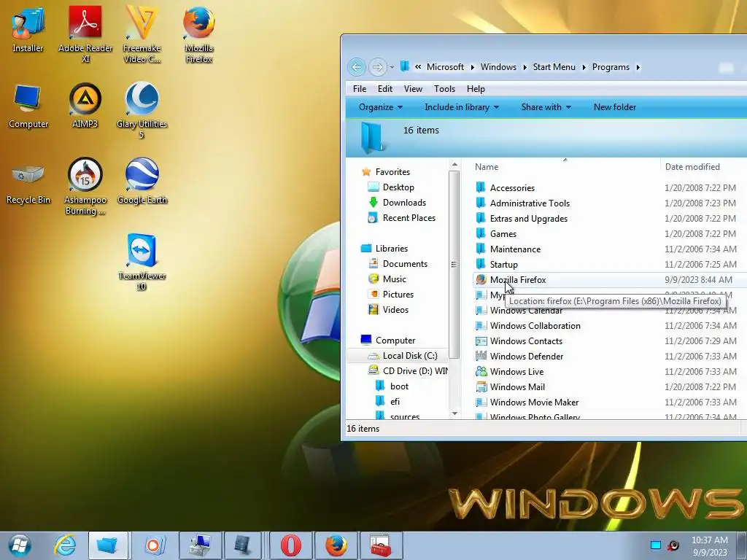Screen dimensions: 747x560
Task: Click the navigation pane scrollbar thumb
Action: click(454, 264)
